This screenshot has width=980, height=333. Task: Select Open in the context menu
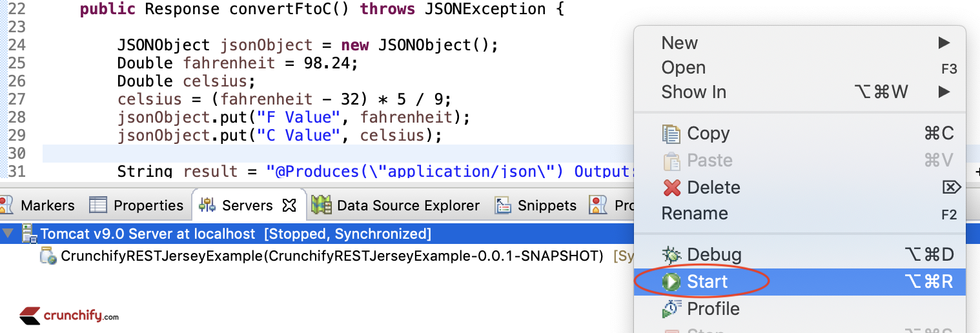[x=683, y=68]
